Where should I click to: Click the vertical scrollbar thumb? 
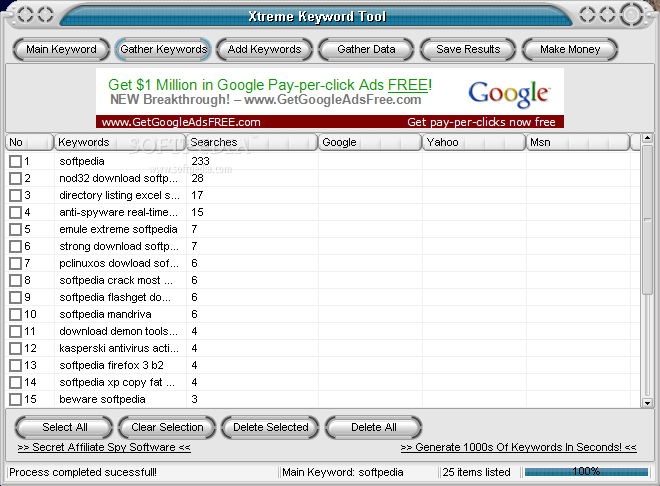647,220
